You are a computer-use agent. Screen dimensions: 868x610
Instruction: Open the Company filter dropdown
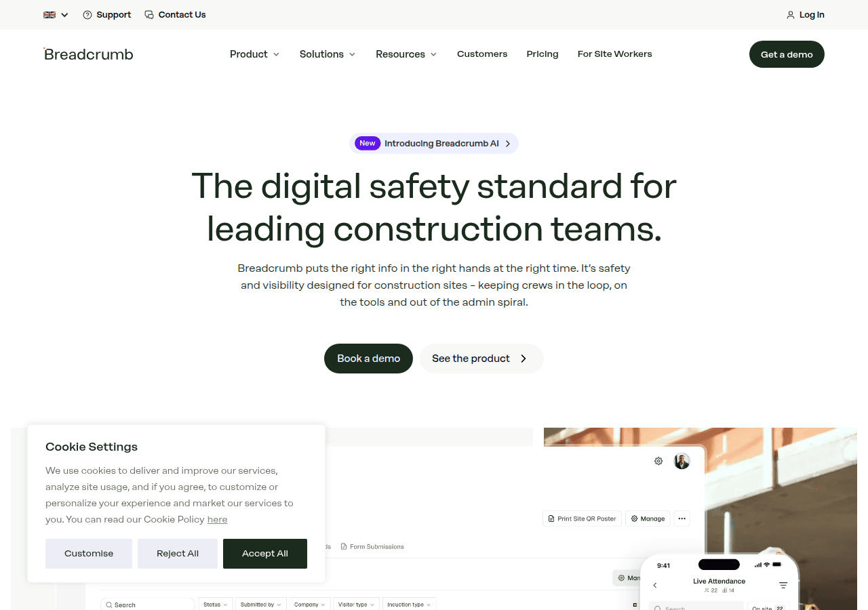click(309, 605)
